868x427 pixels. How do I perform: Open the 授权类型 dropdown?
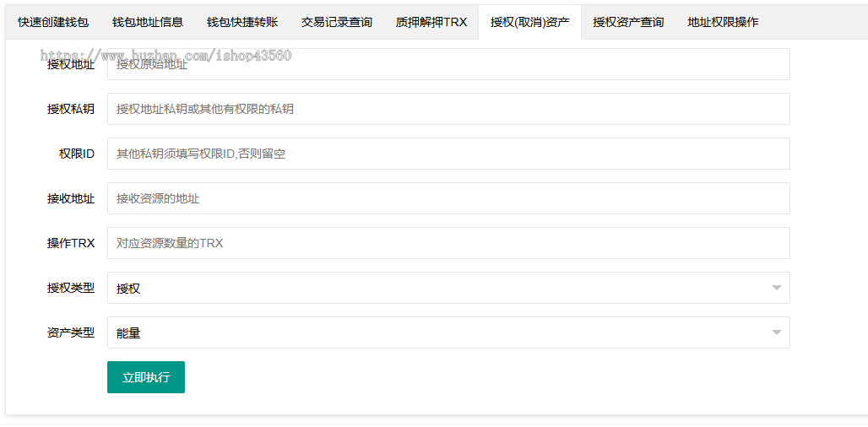pyautogui.click(x=448, y=288)
